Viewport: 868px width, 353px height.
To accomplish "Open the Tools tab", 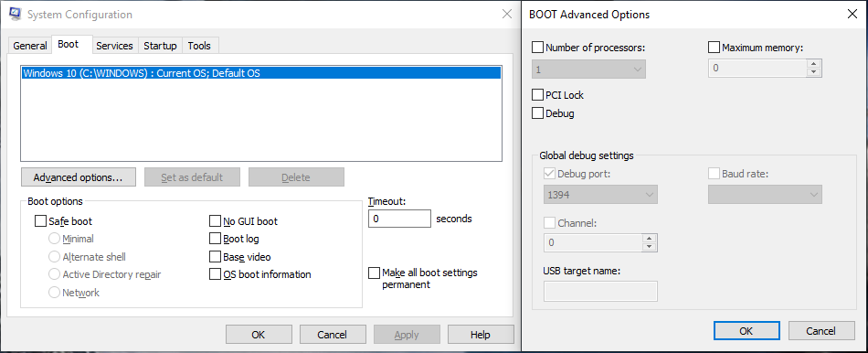I will [199, 46].
